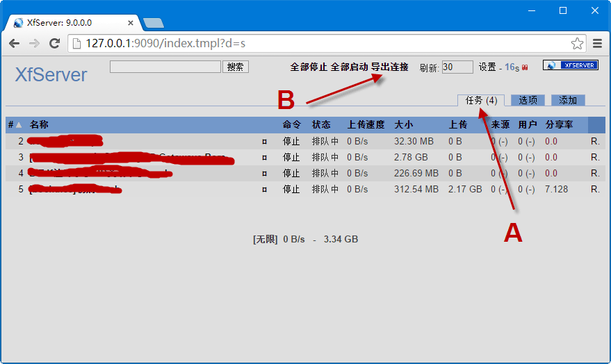Click the 排队中 status in row 2
The width and height of the screenshot is (611, 364).
point(325,141)
